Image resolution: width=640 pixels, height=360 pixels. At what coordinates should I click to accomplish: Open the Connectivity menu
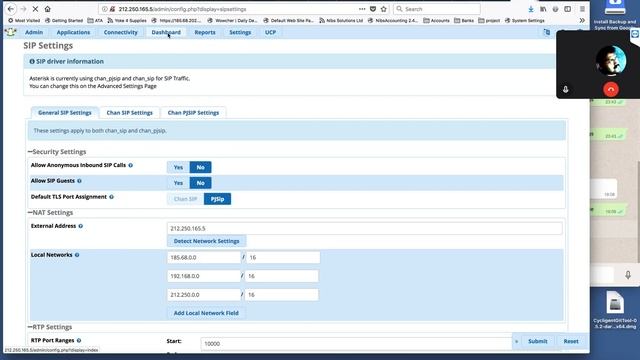(120, 32)
